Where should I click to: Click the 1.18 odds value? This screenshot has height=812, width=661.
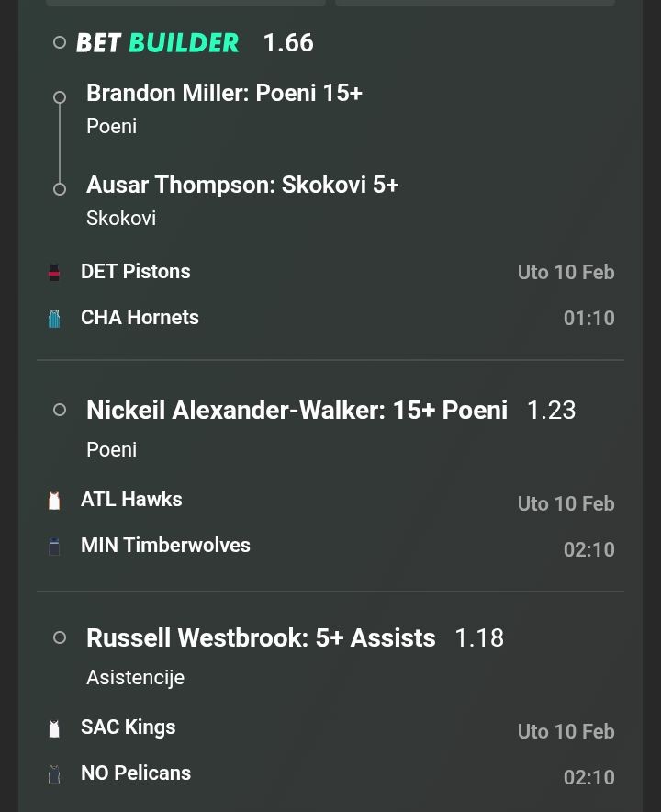click(479, 637)
